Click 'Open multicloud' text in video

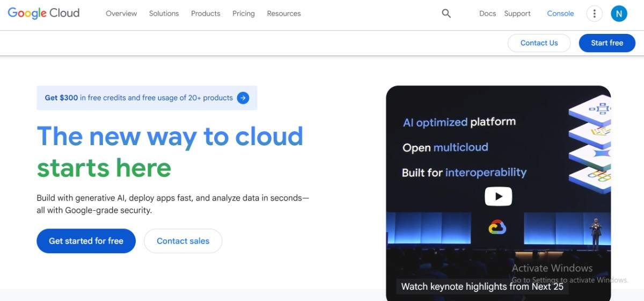click(x=445, y=147)
